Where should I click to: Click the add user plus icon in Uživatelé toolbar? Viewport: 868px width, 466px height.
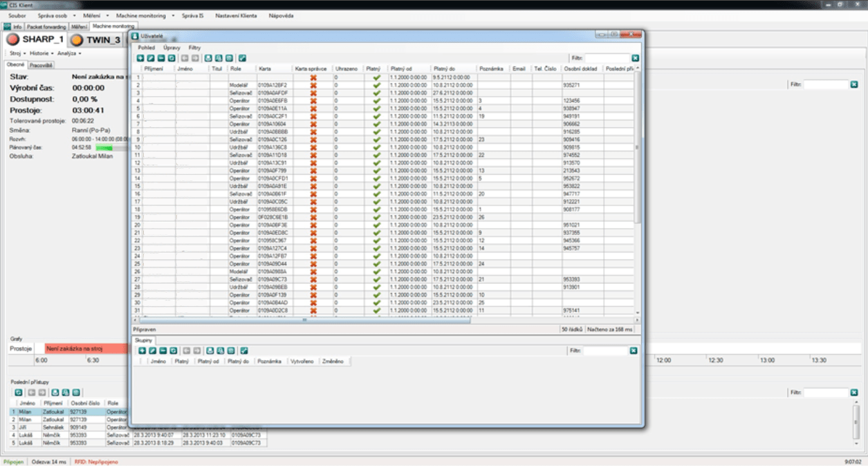pyautogui.click(x=142, y=59)
